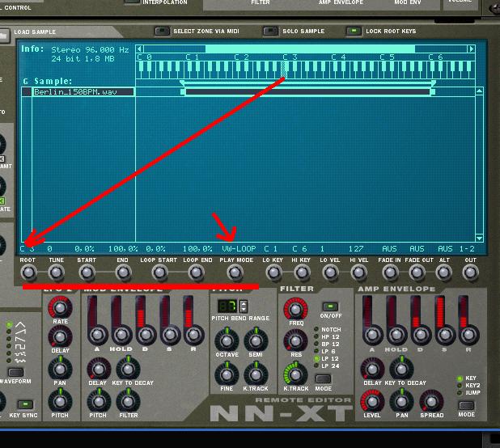Viewport: 500px width, 448px height.
Task: Toggle the filter ON/OFF switch
Action: pyautogui.click(x=330, y=306)
